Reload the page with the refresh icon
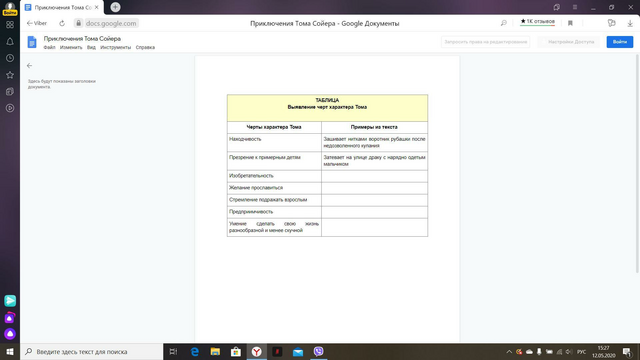640x360 pixels. click(x=62, y=23)
